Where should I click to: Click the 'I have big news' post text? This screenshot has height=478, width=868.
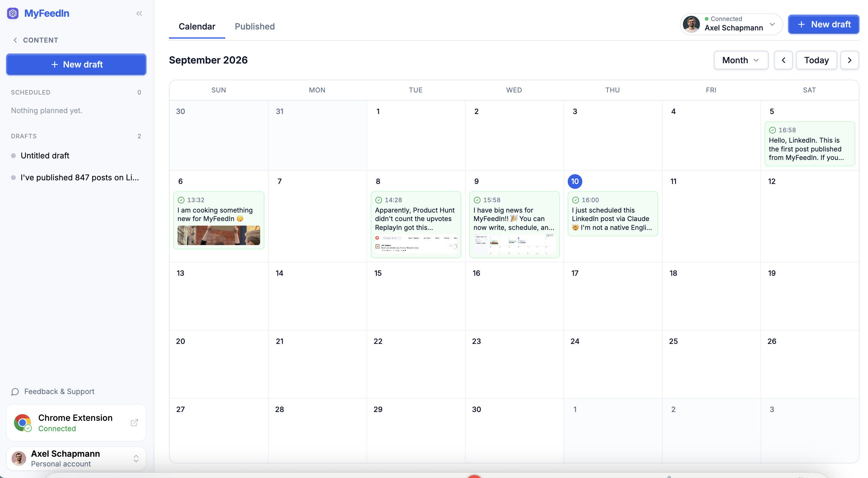tap(514, 219)
